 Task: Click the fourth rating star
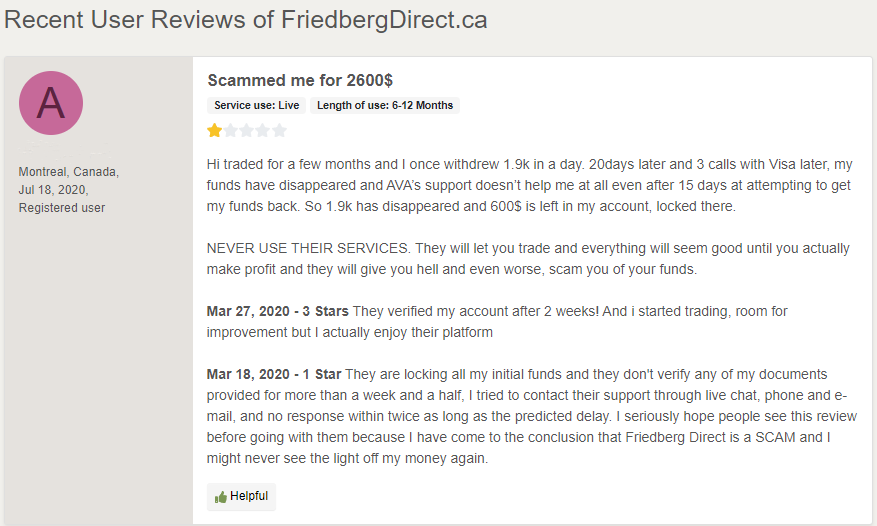click(x=263, y=130)
